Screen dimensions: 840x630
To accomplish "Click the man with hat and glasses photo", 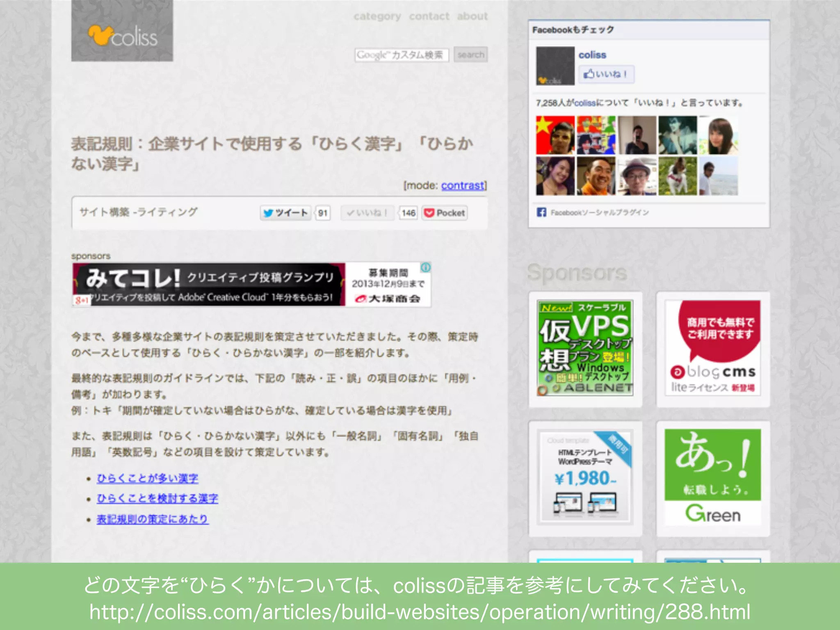I will click(x=637, y=176).
